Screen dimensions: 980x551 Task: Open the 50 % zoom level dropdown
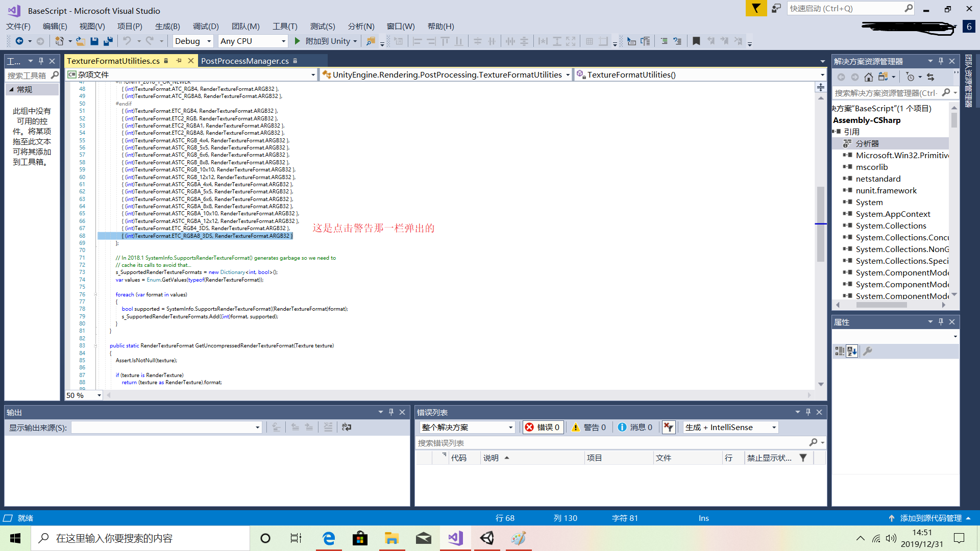click(x=84, y=395)
